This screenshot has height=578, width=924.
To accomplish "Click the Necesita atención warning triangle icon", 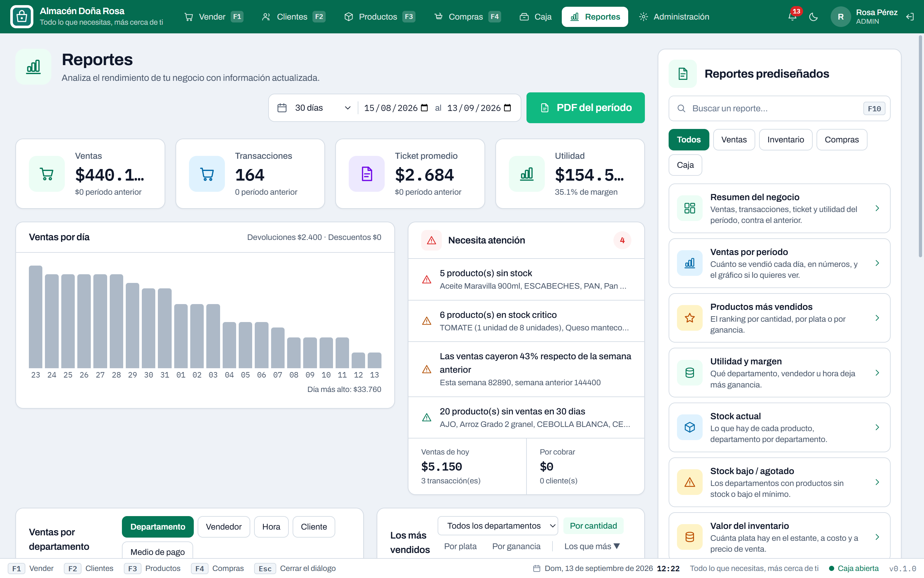I will point(431,240).
